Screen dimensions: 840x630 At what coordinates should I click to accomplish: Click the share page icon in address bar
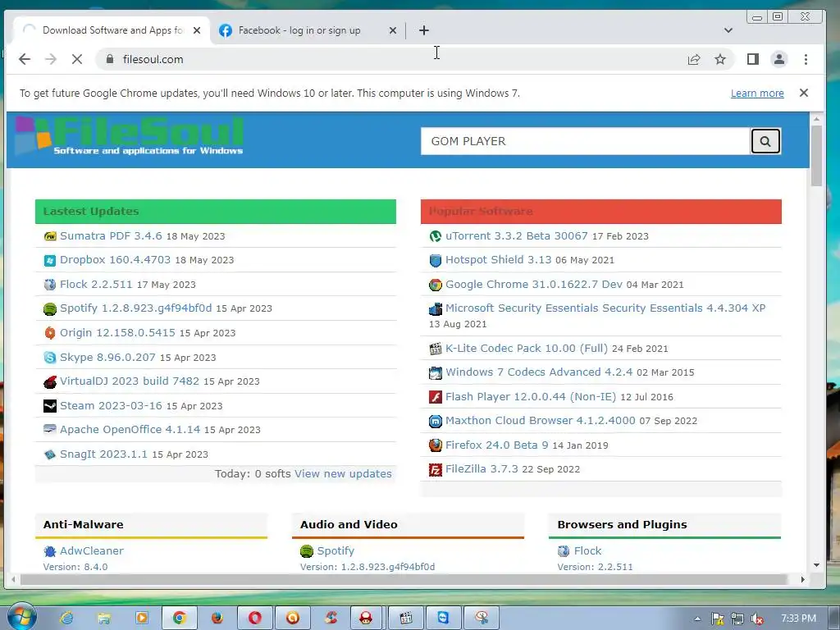click(694, 59)
